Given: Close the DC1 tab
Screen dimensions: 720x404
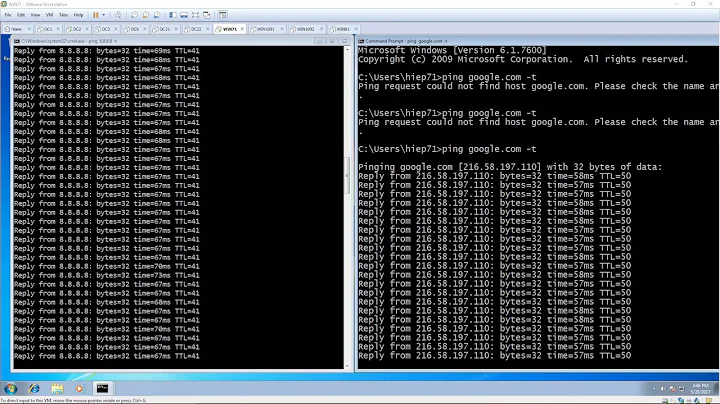Looking at the screenshot, I should [x=58, y=29].
